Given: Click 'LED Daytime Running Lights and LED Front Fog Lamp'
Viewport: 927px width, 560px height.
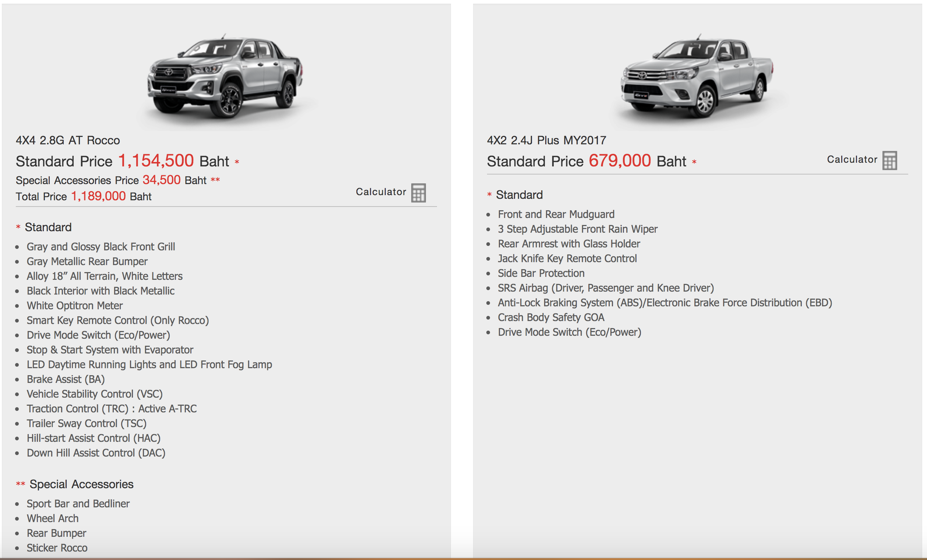Looking at the screenshot, I should (x=149, y=364).
